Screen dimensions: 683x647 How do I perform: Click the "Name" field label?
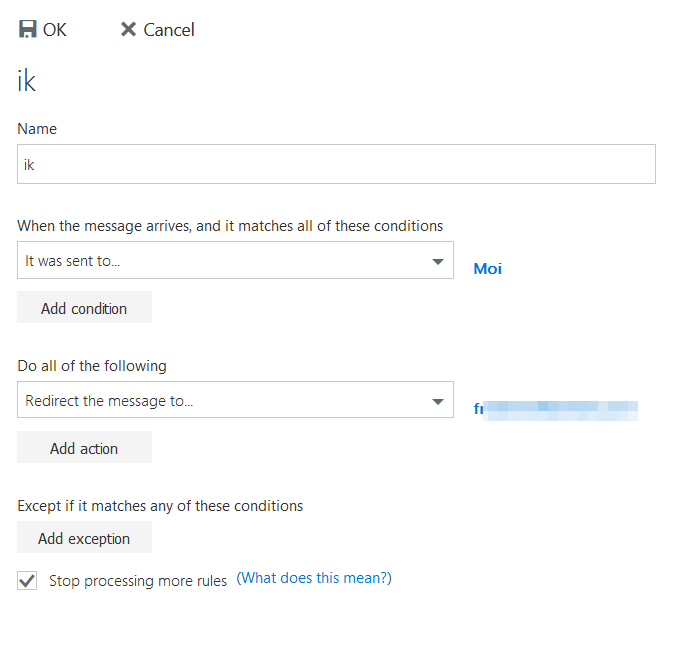click(37, 129)
